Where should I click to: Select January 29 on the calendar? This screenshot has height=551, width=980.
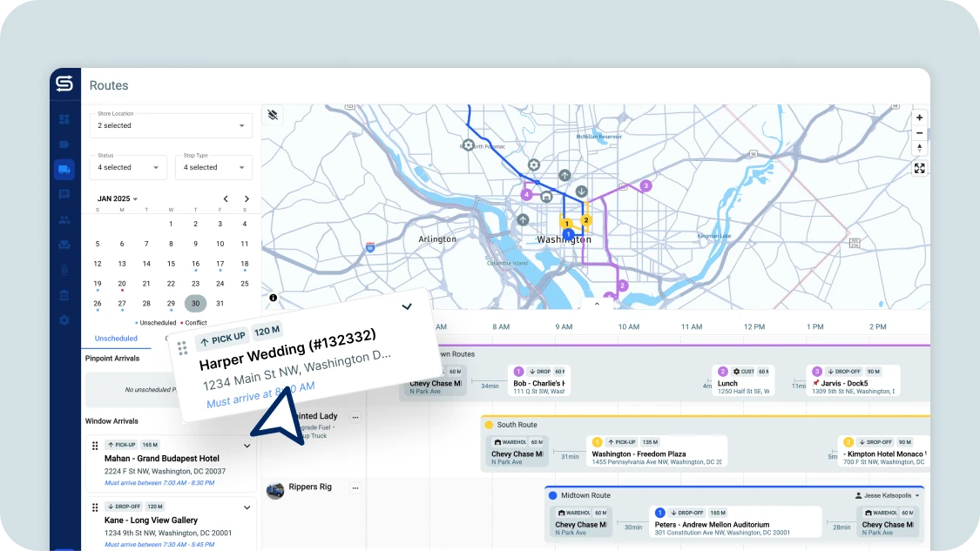pos(171,304)
